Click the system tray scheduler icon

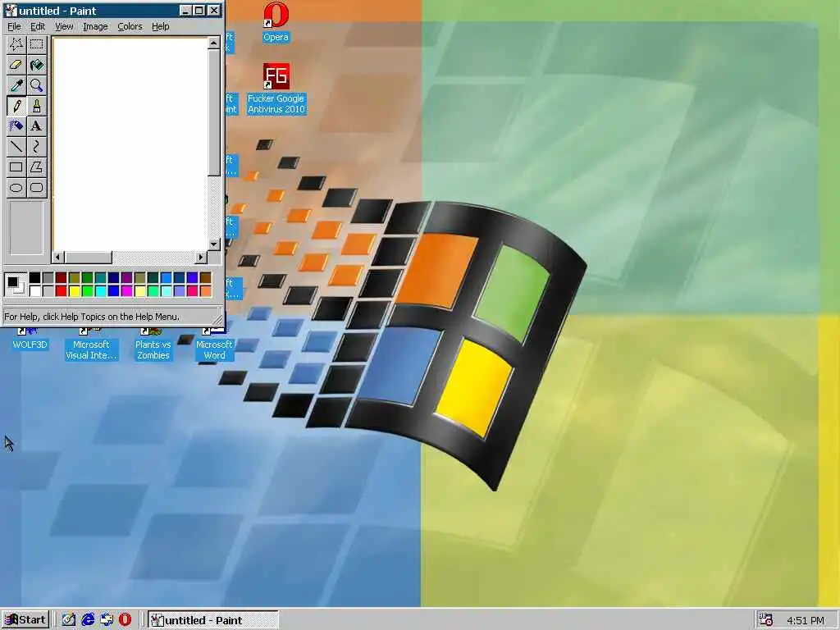tap(766, 620)
